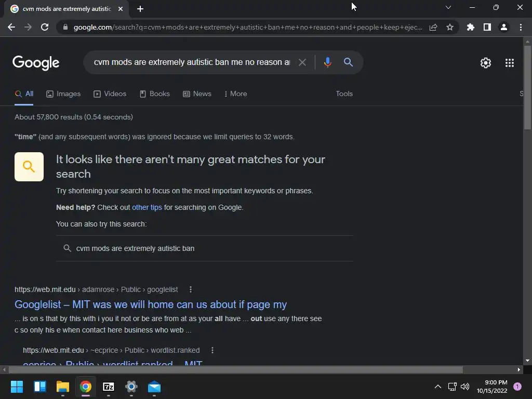Open the Chrome profile avatar menu

point(504,27)
